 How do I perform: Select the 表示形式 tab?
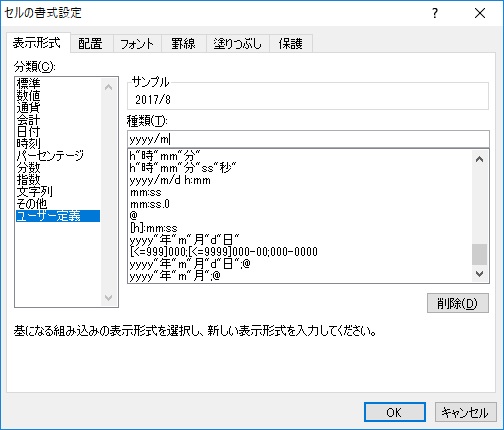pyautogui.click(x=37, y=43)
